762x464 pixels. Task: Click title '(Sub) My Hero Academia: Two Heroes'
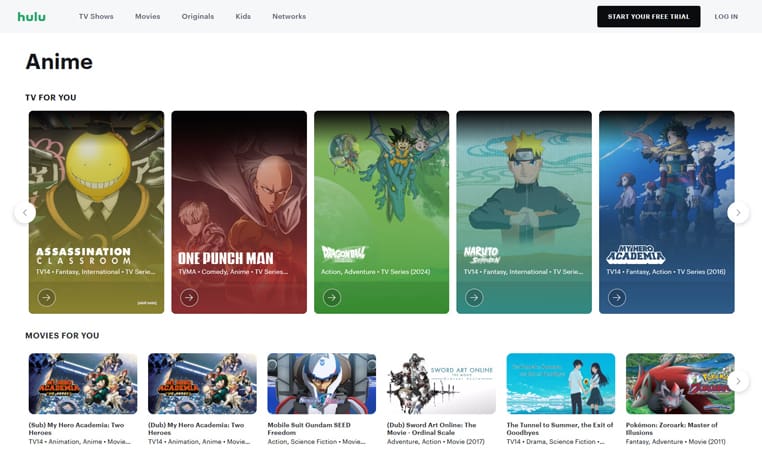coord(76,429)
